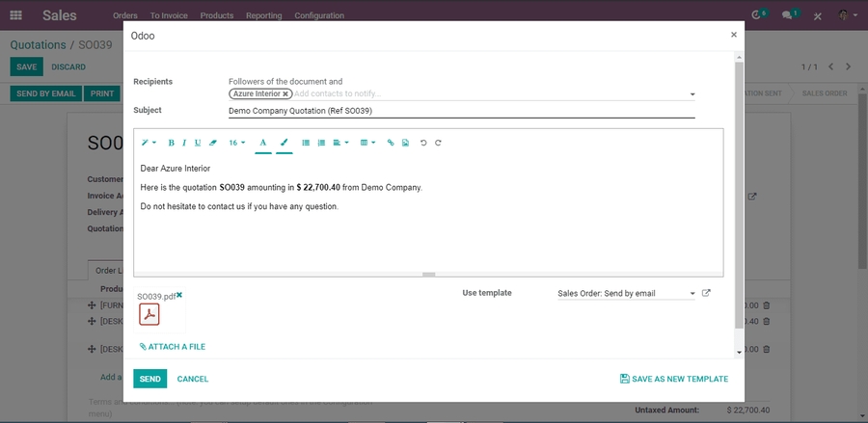Click the email body text area
This screenshot has height=423, width=868.
pos(428,216)
